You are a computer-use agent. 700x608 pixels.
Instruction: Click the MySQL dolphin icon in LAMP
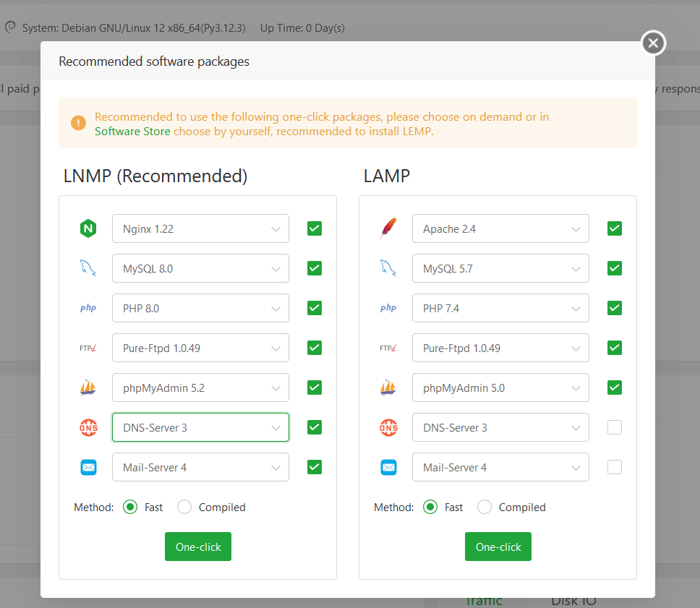click(388, 268)
